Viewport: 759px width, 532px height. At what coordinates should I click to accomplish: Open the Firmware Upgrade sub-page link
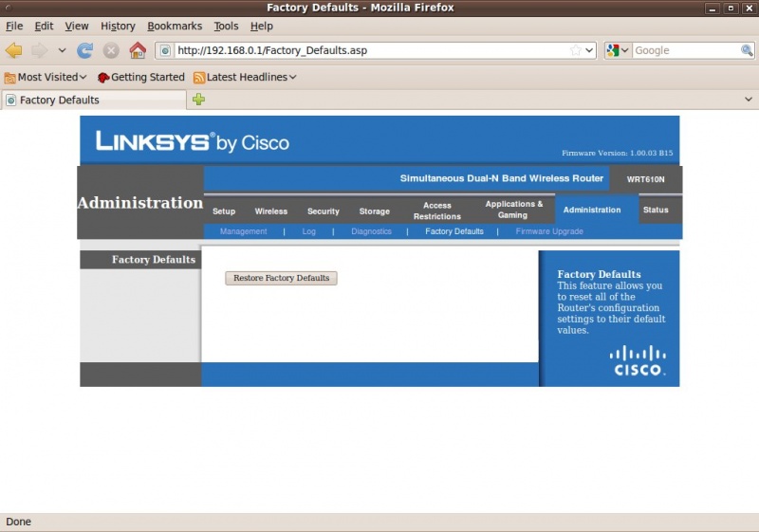pos(549,231)
